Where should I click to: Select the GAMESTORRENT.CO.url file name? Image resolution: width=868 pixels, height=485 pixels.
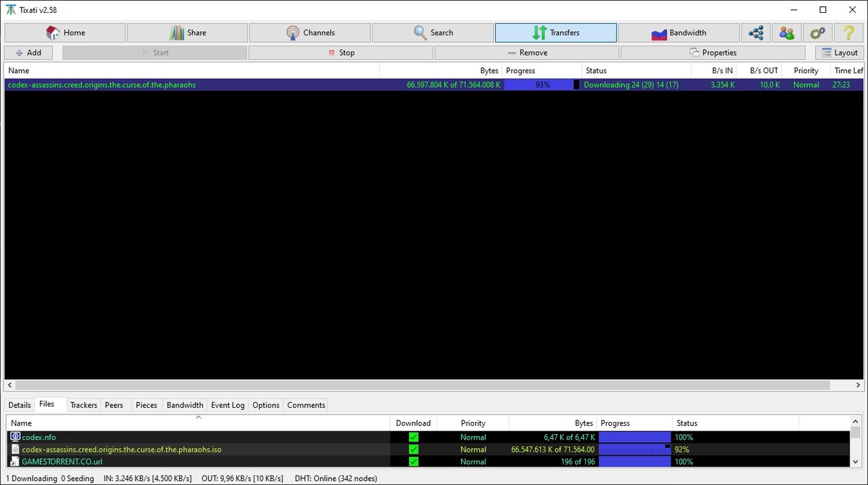tap(62, 462)
